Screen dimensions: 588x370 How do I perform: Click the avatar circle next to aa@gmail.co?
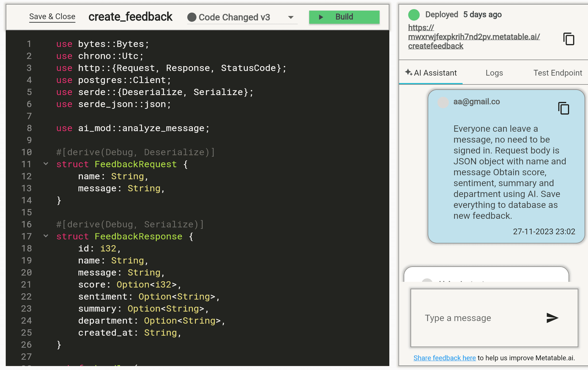click(x=443, y=102)
